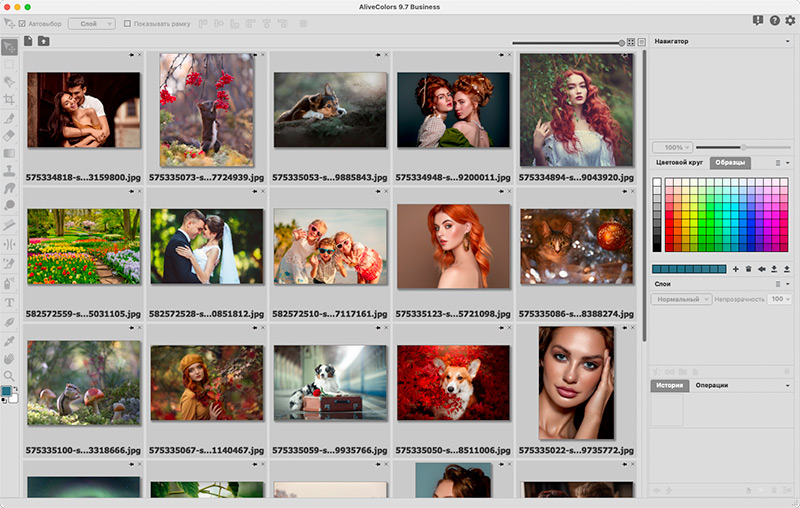Select the Zoom magnifier tool
The image size is (800, 508).
coord(9,376)
